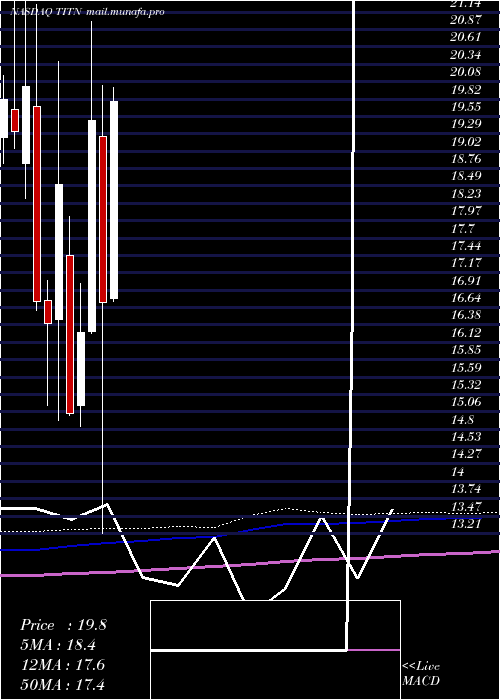Click the 17.97 price axis label
500x700 pixels.
pyautogui.click(x=466, y=211)
